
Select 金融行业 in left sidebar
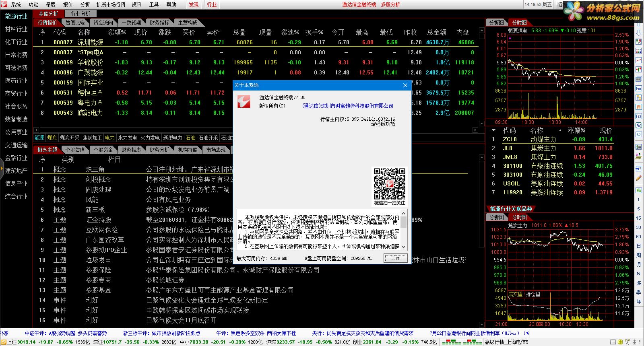pyautogui.click(x=17, y=158)
